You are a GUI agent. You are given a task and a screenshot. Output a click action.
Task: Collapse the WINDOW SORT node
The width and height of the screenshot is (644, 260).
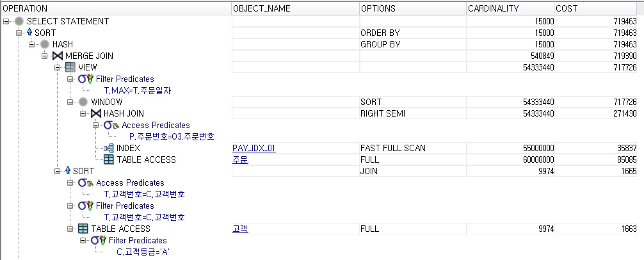pyautogui.click(x=70, y=102)
